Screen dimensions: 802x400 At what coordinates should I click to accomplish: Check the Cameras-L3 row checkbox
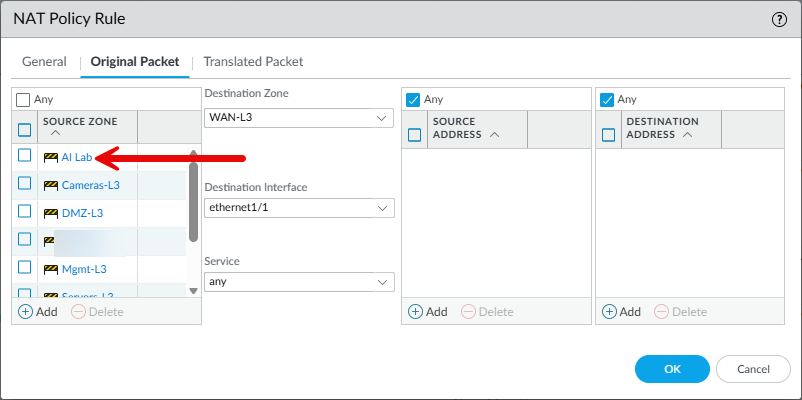click(25, 183)
